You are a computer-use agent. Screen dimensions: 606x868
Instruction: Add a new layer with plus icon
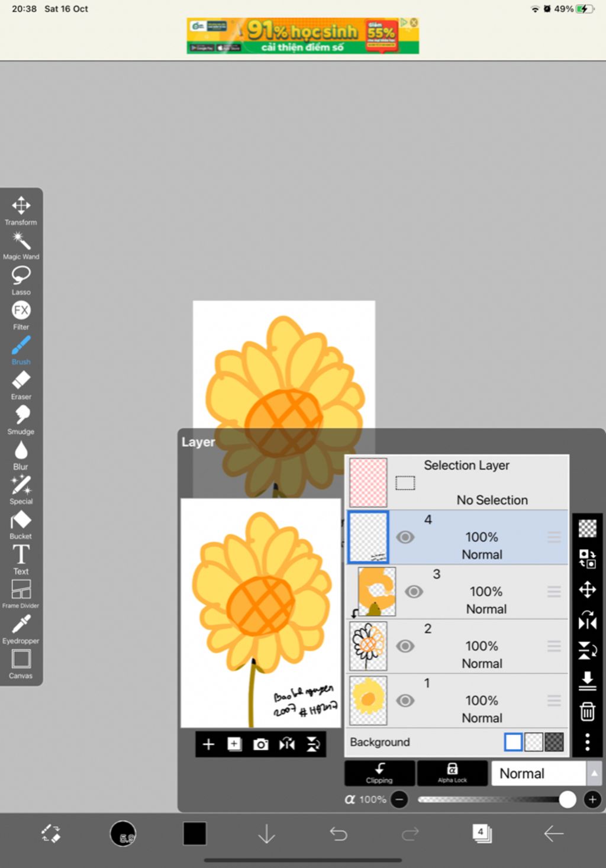pos(208,744)
